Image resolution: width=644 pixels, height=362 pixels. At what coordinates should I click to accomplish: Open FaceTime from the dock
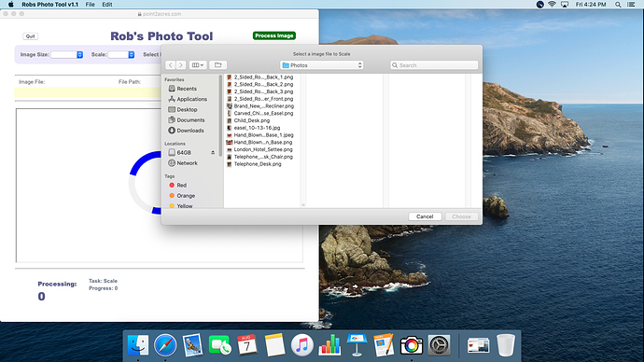(219, 345)
